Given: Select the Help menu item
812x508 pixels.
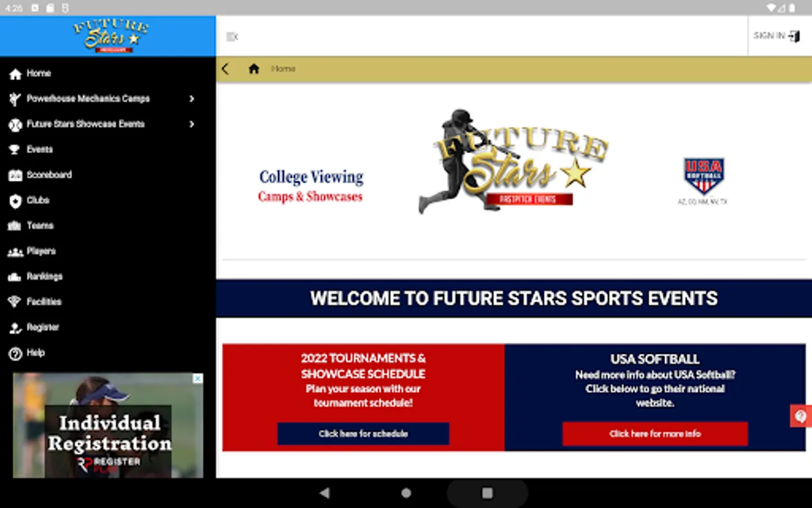Looking at the screenshot, I should click(36, 353).
